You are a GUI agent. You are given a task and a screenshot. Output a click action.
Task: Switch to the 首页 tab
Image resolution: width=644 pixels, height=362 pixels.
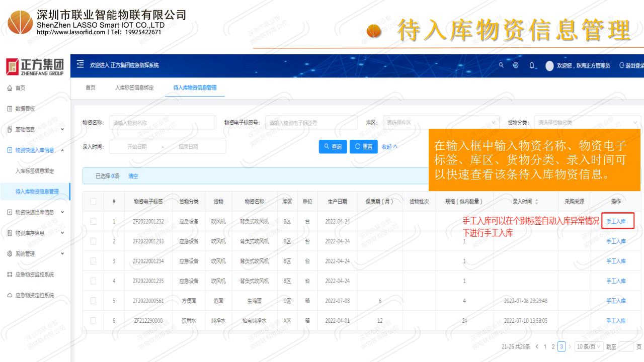[x=90, y=87]
